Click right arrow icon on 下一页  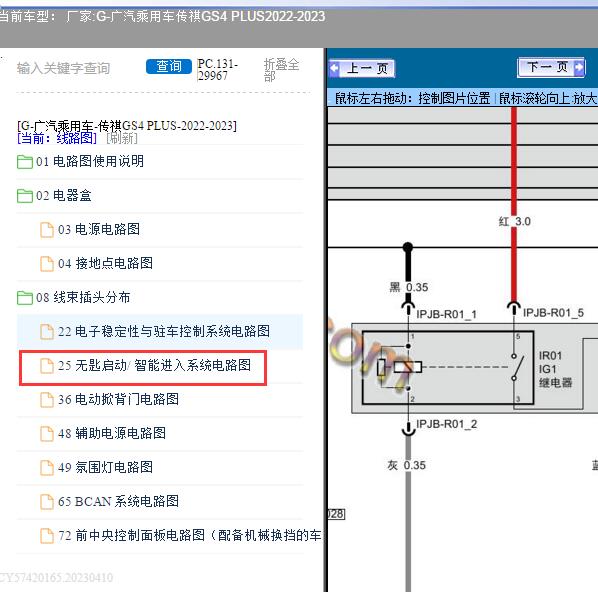tap(579, 68)
